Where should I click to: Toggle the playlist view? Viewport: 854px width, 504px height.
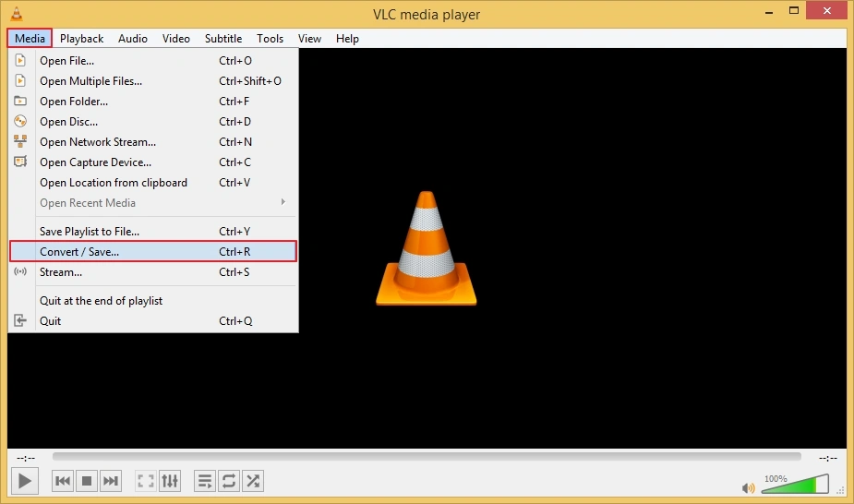(x=205, y=481)
